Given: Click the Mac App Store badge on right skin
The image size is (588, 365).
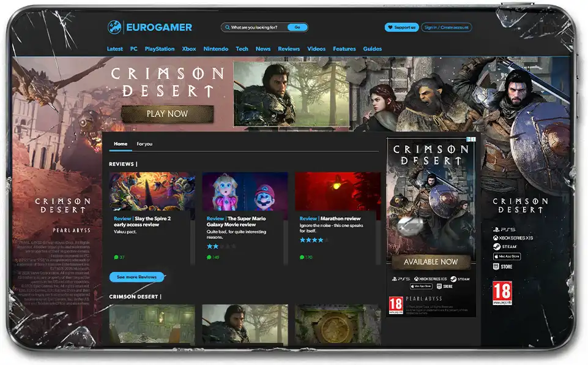Looking at the screenshot, I should coord(507,257).
